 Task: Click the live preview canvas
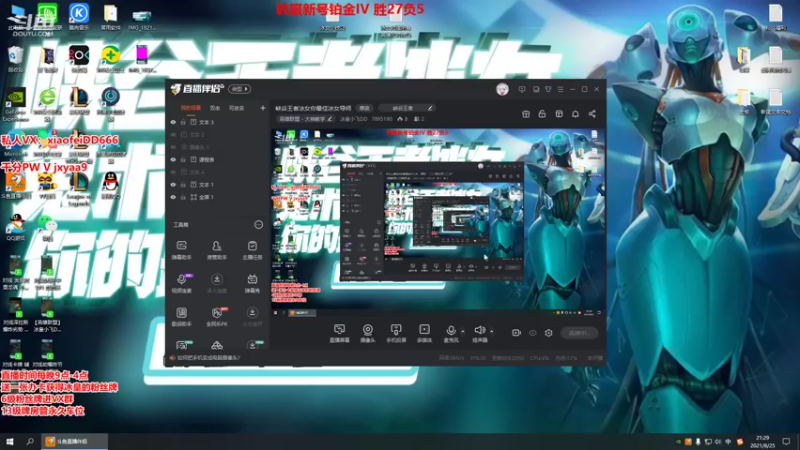pyautogui.click(x=438, y=223)
